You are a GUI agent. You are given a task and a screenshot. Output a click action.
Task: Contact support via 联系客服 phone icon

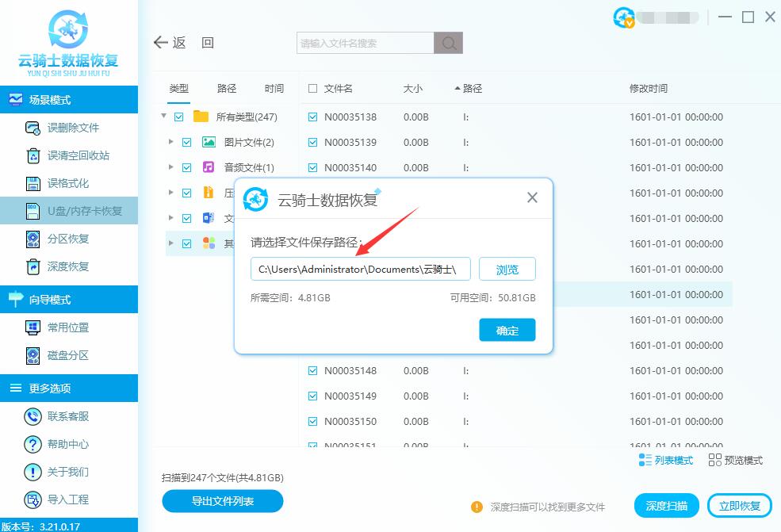coord(33,416)
